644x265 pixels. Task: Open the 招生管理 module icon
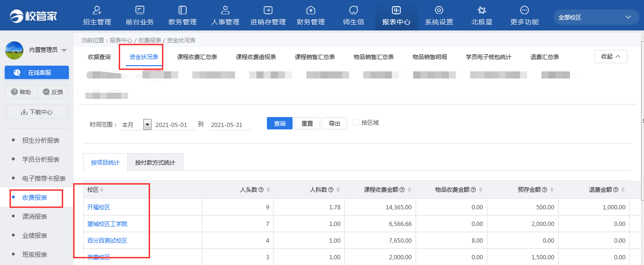pos(97,10)
